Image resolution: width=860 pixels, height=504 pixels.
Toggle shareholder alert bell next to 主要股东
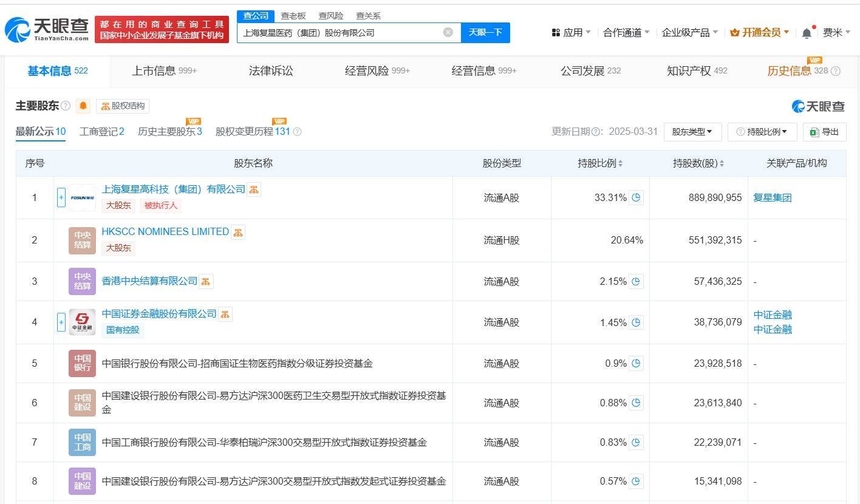(x=83, y=106)
